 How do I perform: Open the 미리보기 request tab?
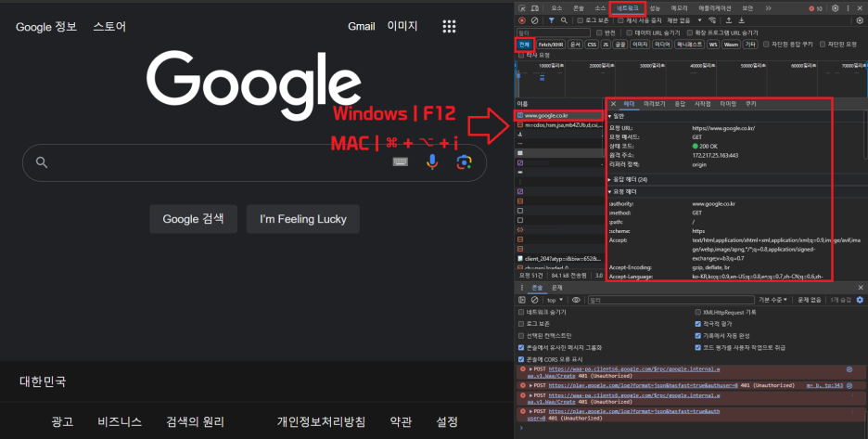tap(655, 104)
